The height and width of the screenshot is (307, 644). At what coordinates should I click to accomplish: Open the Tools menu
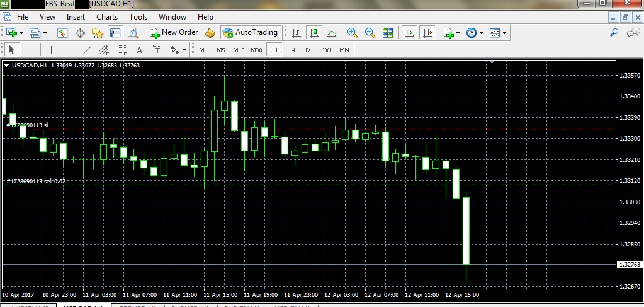coord(138,17)
